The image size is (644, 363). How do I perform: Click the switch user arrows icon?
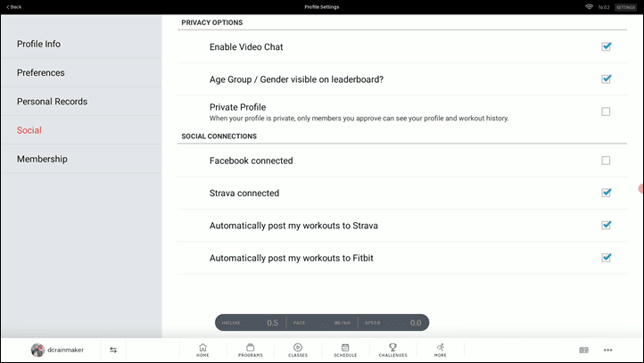click(x=113, y=350)
